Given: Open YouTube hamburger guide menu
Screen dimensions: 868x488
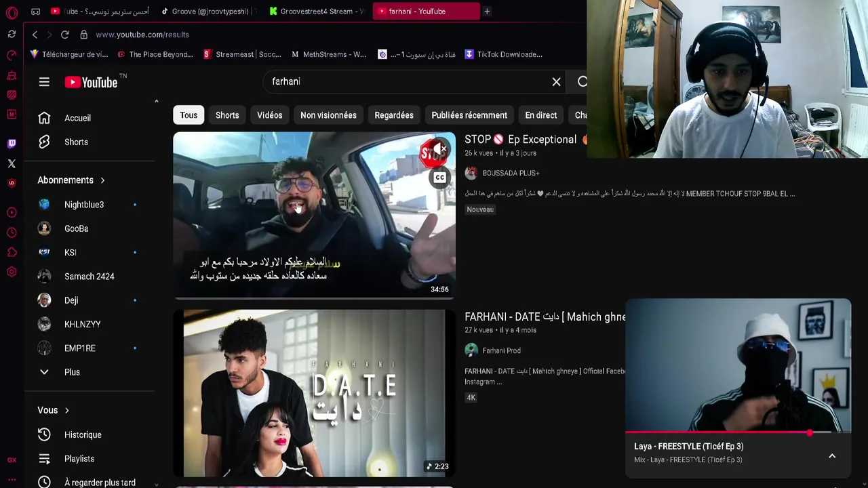Looking at the screenshot, I should tap(44, 82).
